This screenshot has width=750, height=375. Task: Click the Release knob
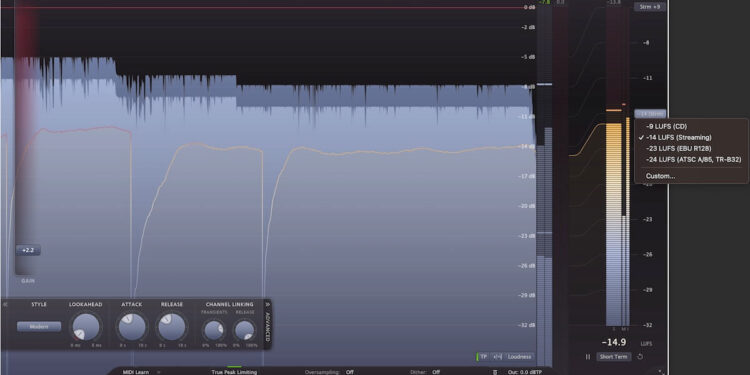[172, 328]
